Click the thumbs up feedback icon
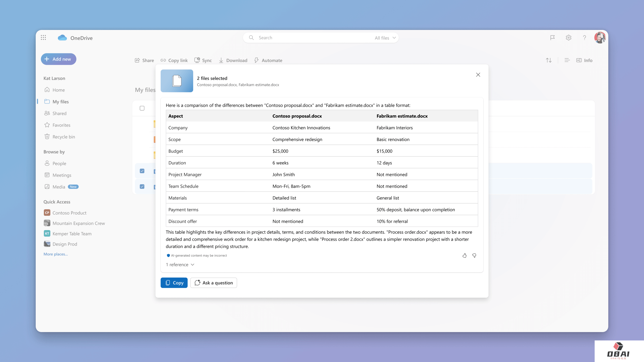The image size is (644, 362). (x=464, y=255)
